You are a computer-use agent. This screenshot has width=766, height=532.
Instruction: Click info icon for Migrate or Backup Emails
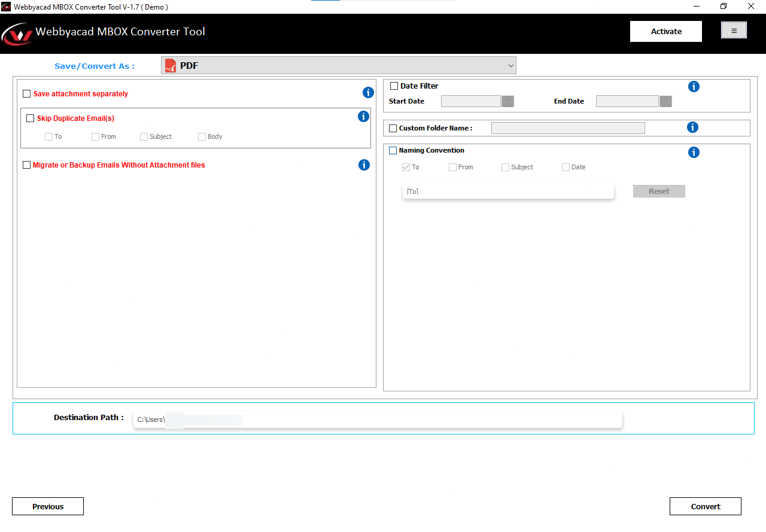[x=364, y=165]
